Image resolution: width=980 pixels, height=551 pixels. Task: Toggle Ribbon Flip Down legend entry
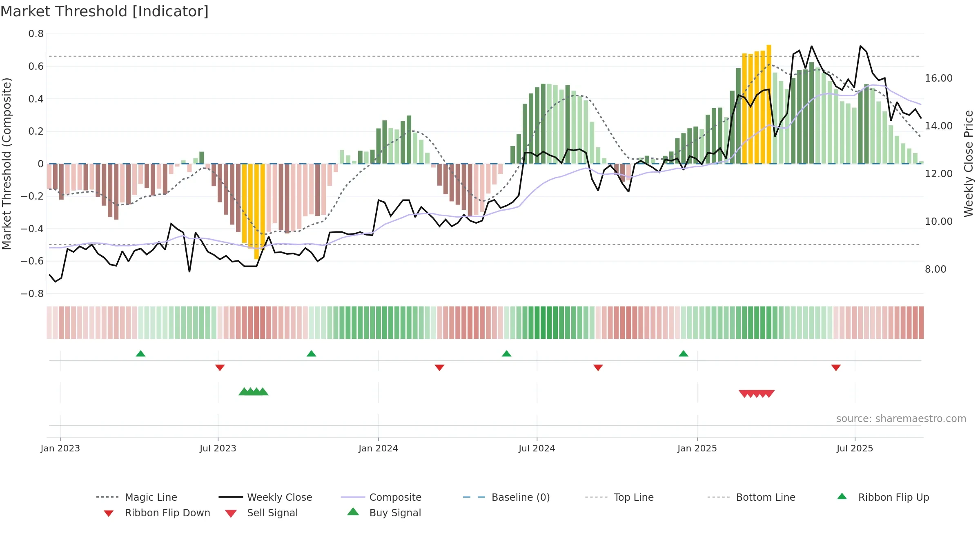point(157,513)
